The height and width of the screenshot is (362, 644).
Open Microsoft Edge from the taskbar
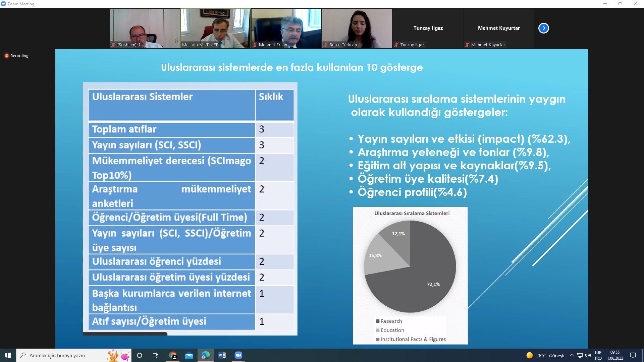pos(206,355)
